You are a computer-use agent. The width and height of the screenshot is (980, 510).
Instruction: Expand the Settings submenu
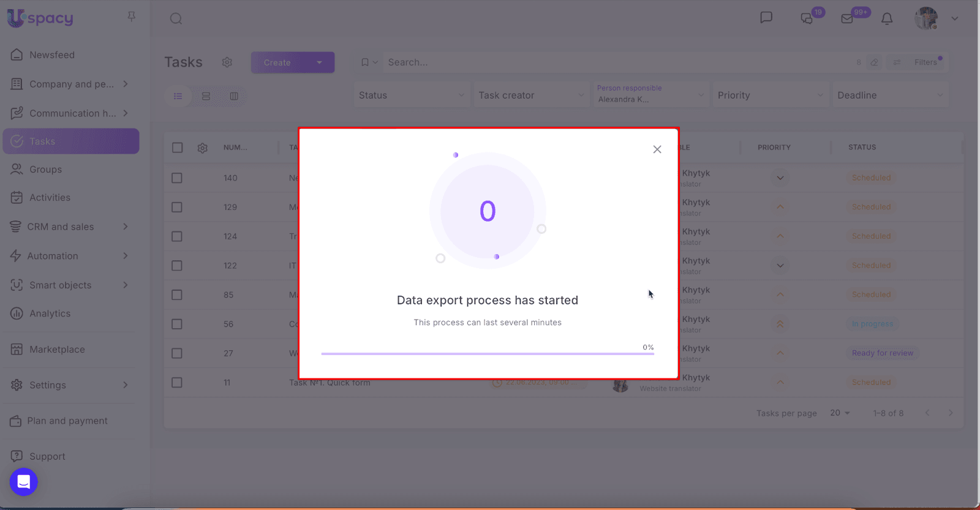[x=126, y=385]
